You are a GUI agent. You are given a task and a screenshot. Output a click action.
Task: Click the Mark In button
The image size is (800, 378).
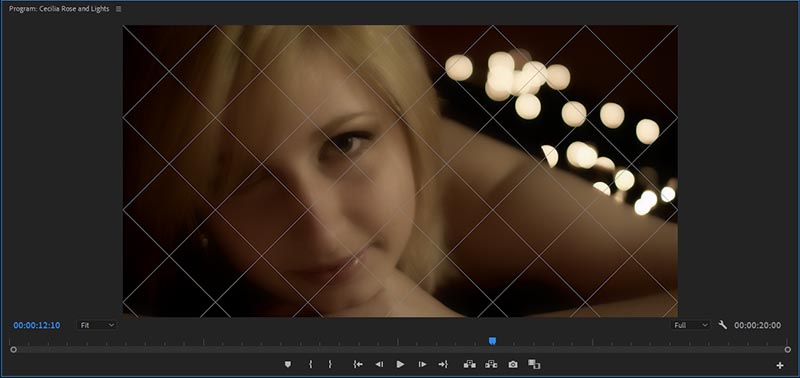[310, 364]
